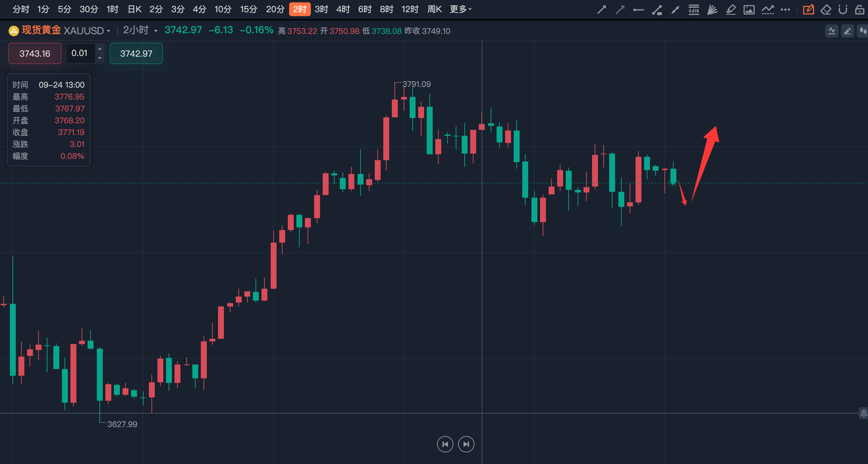The height and width of the screenshot is (464, 868).
Task: Click the green 3742.97 buy price button
Action: pyautogui.click(x=136, y=53)
